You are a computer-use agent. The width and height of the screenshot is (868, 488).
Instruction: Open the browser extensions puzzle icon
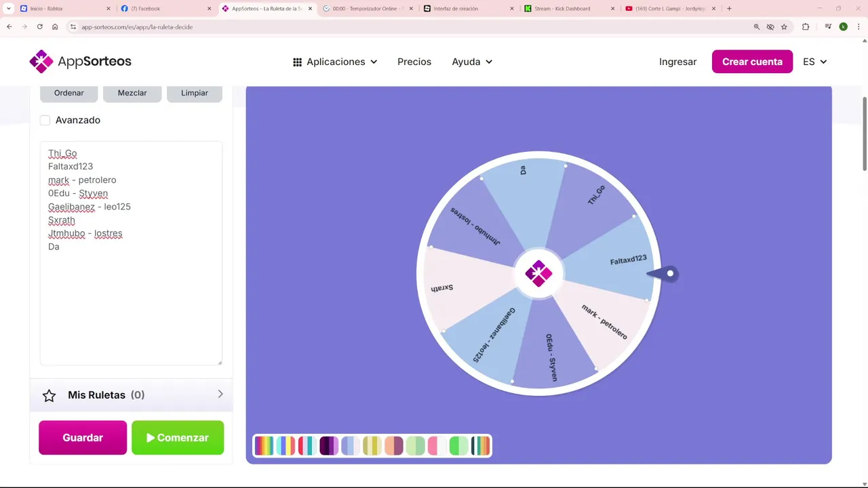point(806,26)
